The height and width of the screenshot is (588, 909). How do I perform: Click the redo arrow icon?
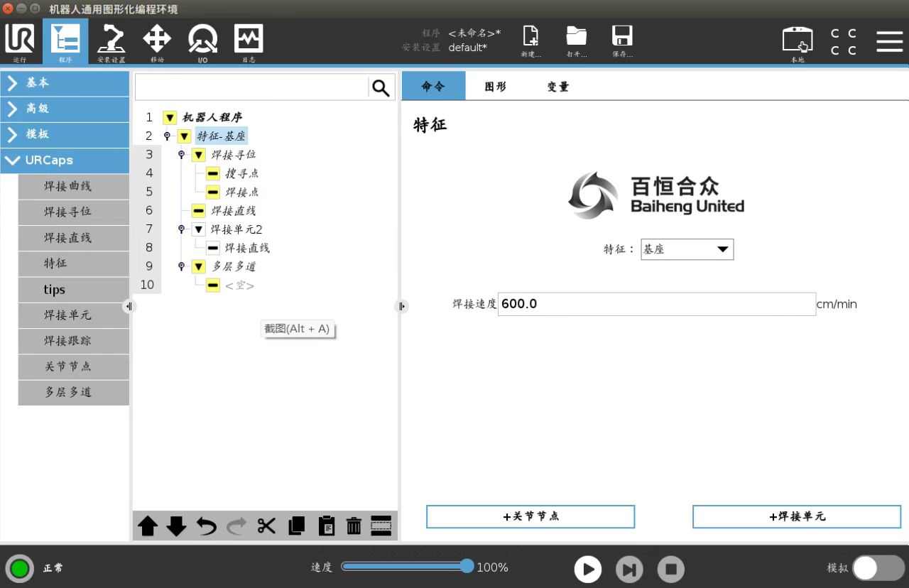pos(236,526)
